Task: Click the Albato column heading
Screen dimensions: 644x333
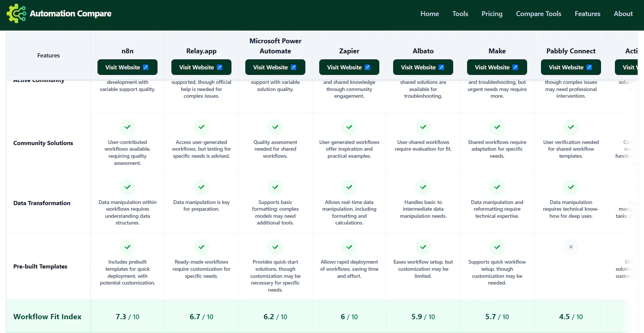Action: (423, 51)
